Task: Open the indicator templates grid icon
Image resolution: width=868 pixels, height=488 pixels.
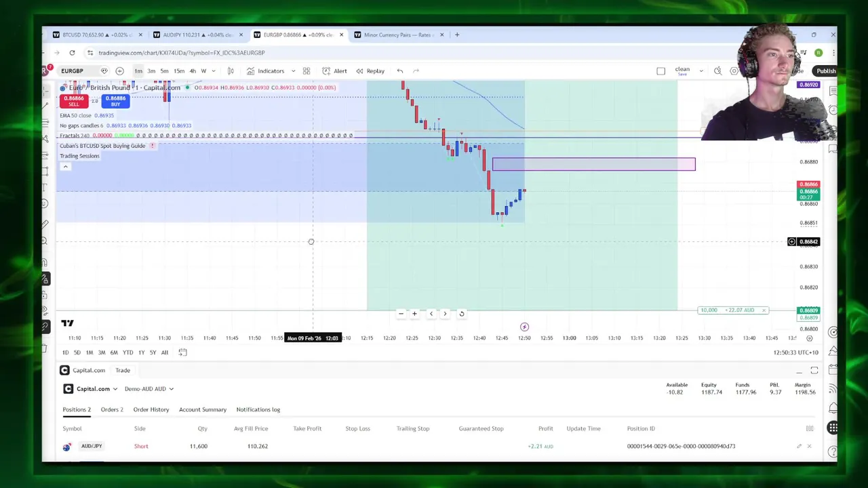Action: pos(307,70)
